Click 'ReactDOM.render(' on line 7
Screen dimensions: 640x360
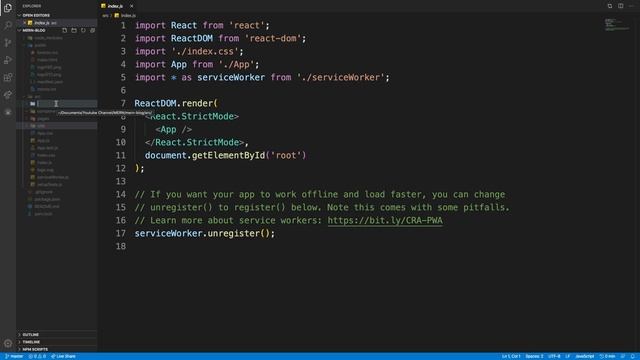coord(176,103)
